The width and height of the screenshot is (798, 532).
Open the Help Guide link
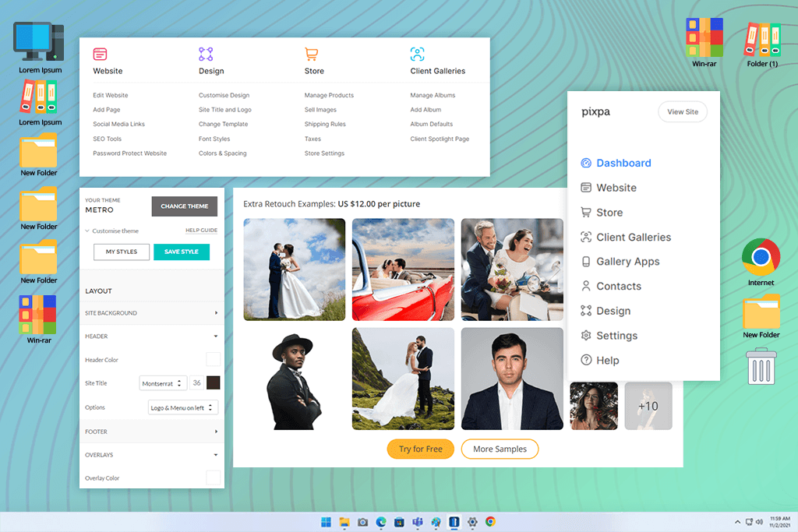201,231
